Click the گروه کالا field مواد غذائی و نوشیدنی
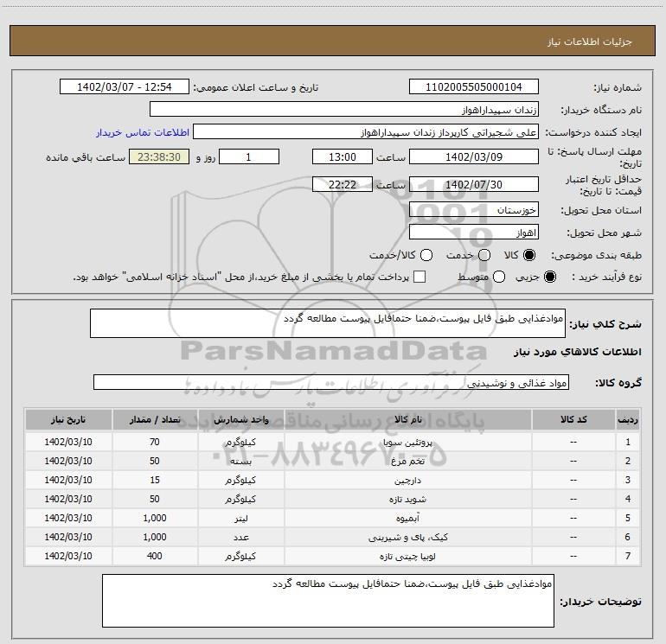The width and height of the screenshot is (666, 644). coord(331,382)
